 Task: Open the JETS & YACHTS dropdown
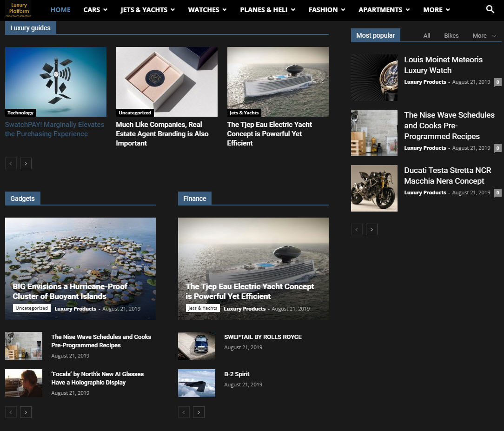pos(147,10)
